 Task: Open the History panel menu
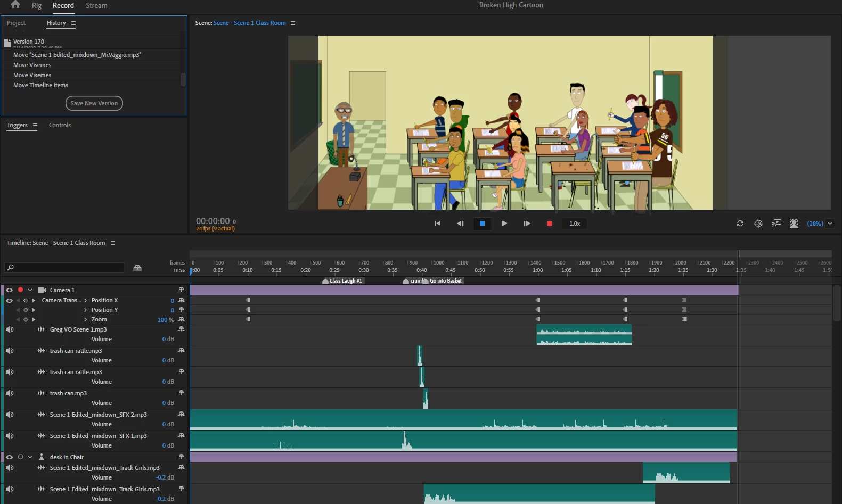73,23
